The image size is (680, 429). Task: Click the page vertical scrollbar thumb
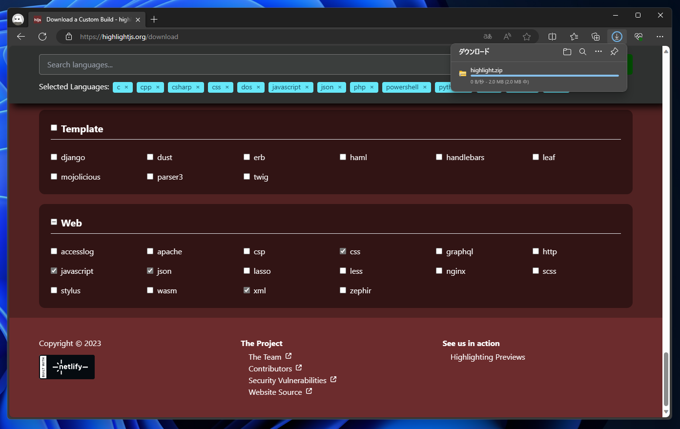pyautogui.click(x=666, y=378)
